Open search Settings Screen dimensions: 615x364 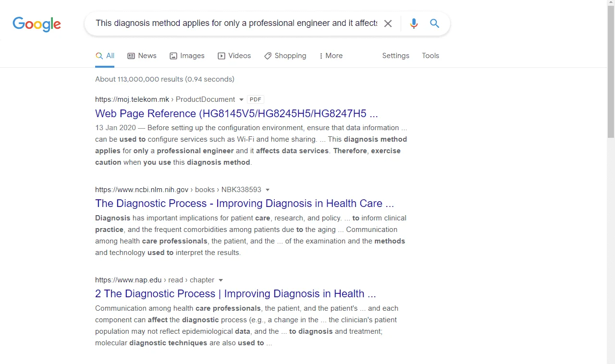396,56
